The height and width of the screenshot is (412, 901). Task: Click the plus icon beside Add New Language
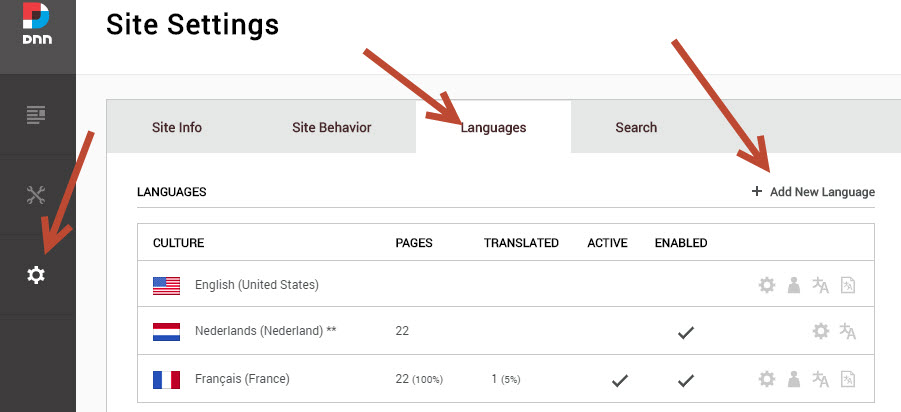click(x=757, y=191)
